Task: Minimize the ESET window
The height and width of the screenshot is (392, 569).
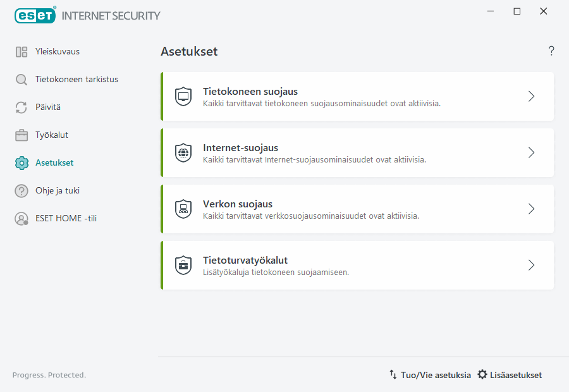Action: pyautogui.click(x=491, y=11)
